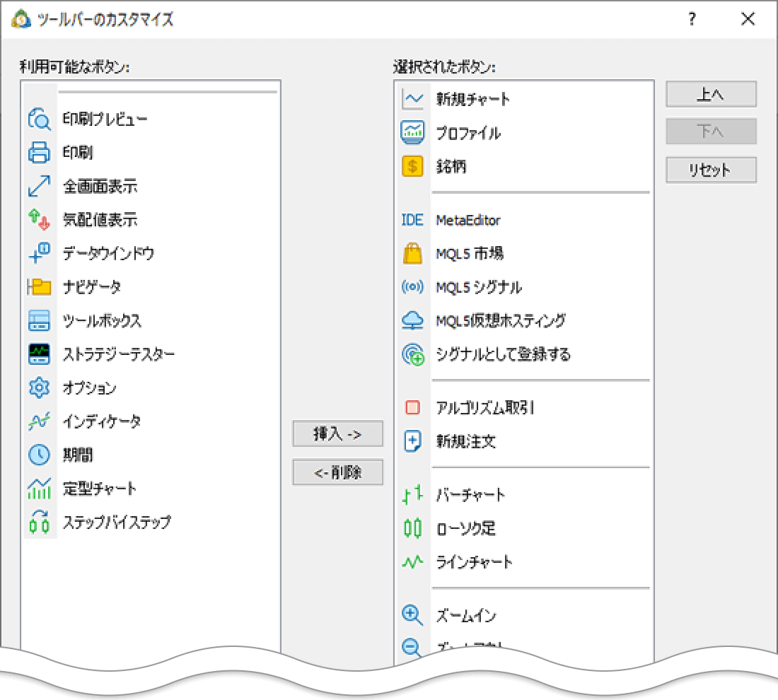This screenshot has width=778, height=700.
Task: Click the インディケータ chart-line icon
Action: tap(39, 421)
